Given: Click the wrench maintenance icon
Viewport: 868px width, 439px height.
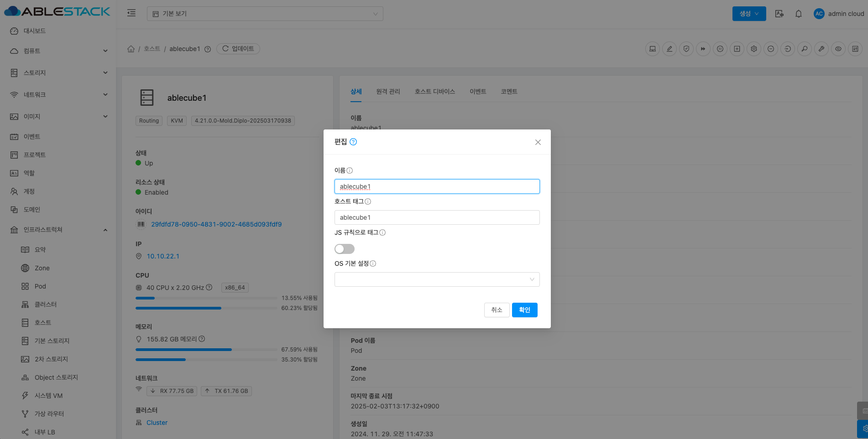Looking at the screenshot, I should [821, 49].
